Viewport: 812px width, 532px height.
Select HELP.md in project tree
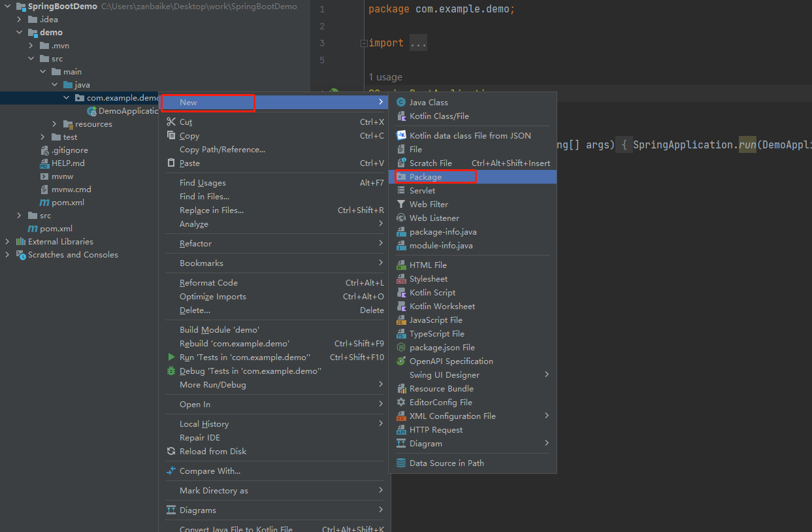(68, 163)
